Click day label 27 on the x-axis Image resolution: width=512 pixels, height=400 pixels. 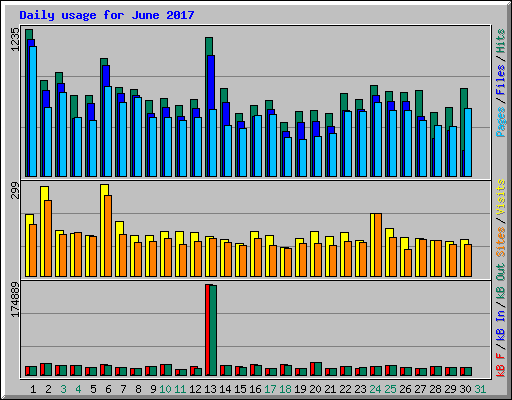click(x=420, y=389)
